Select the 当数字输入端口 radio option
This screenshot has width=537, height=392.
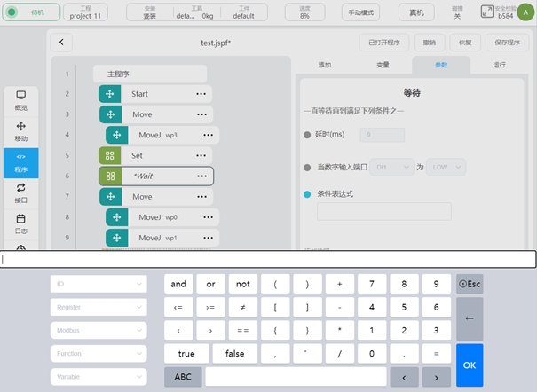[x=308, y=166]
